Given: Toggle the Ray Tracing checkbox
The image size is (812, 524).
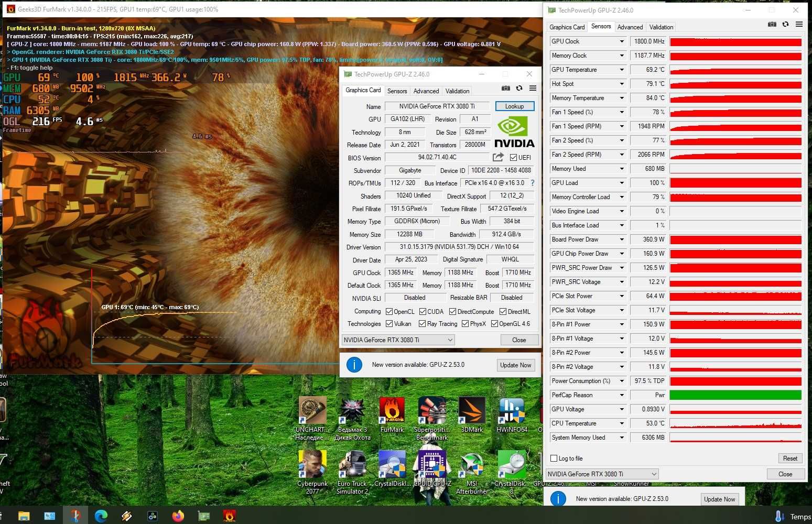Looking at the screenshot, I should (422, 324).
